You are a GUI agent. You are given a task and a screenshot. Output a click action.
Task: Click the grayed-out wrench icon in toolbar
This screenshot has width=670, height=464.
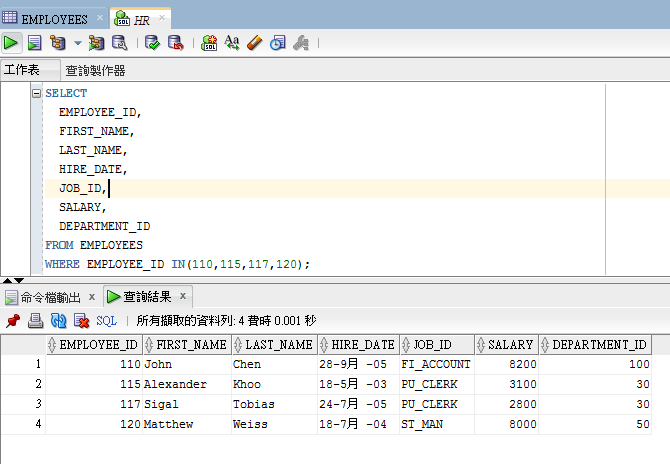[301, 43]
